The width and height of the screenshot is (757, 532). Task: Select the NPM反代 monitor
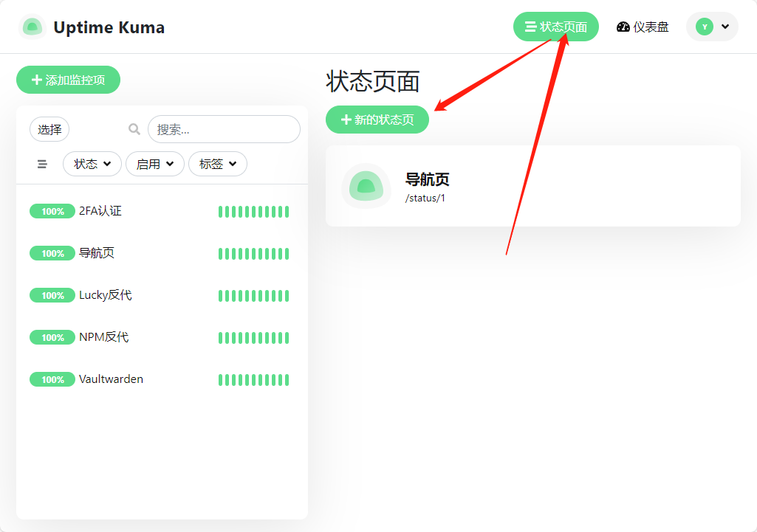[x=162, y=337]
